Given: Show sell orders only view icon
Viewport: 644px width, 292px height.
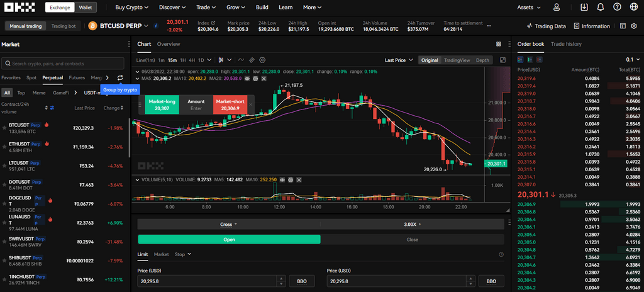Looking at the screenshot, I should tap(539, 60).
